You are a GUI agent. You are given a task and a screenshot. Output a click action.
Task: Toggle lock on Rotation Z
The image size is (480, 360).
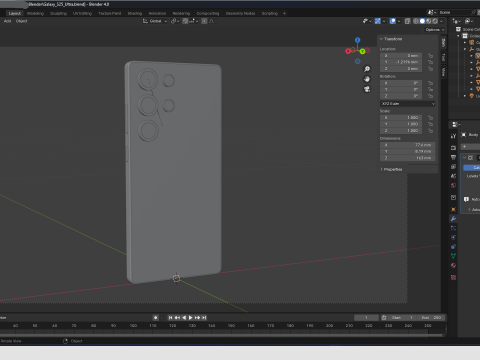430,96
